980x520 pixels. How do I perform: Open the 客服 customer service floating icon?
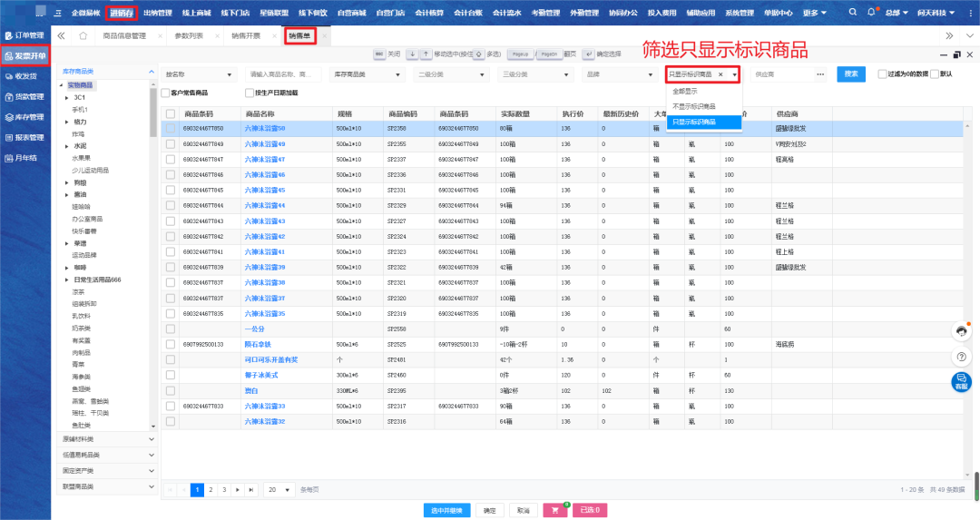point(961,381)
